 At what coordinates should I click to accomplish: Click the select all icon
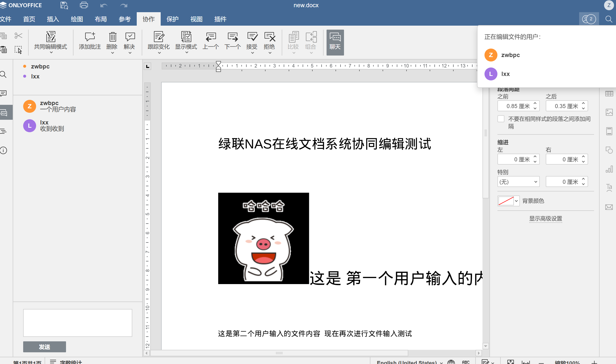pyautogui.click(x=18, y=50)
